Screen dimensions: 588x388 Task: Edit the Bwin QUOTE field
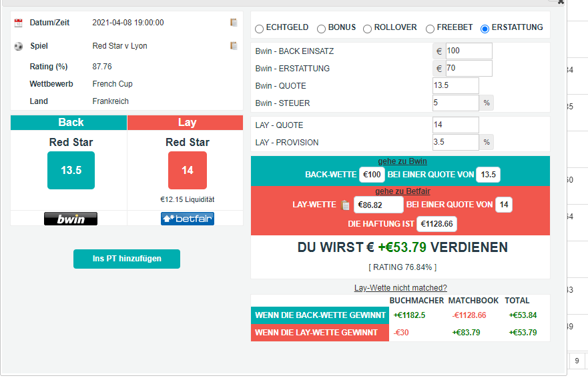(x=456, y=85)
